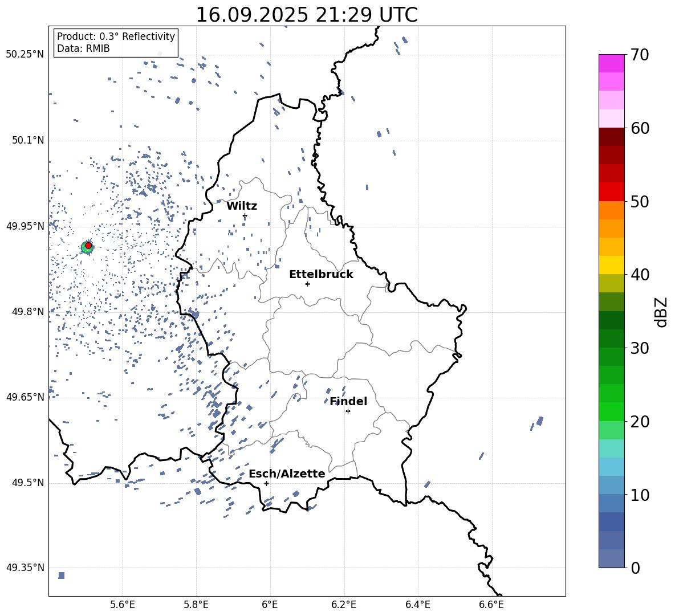Click the red radar site marker
This screenshot has height=616, width=675.
tap(88, 246)
